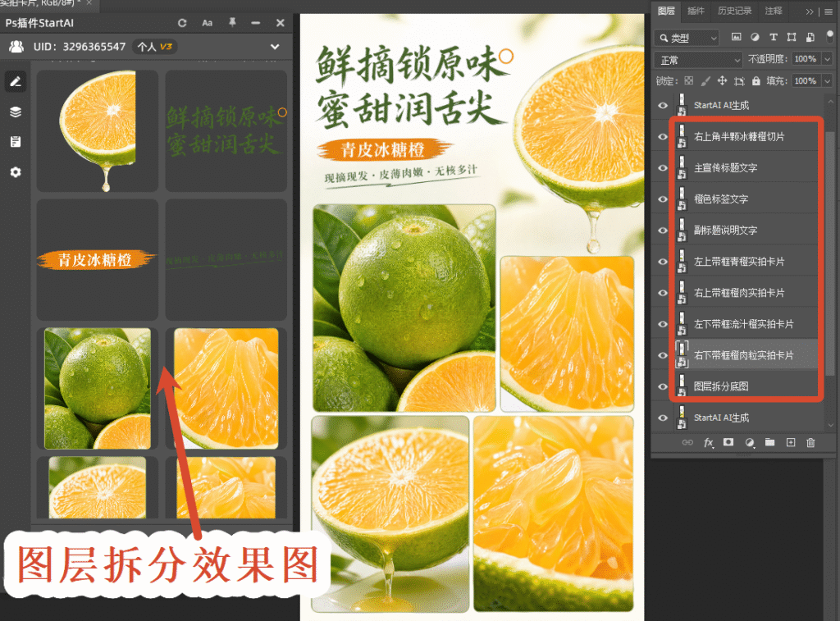Filter layers by adjustment layers icon

(755, 37)
